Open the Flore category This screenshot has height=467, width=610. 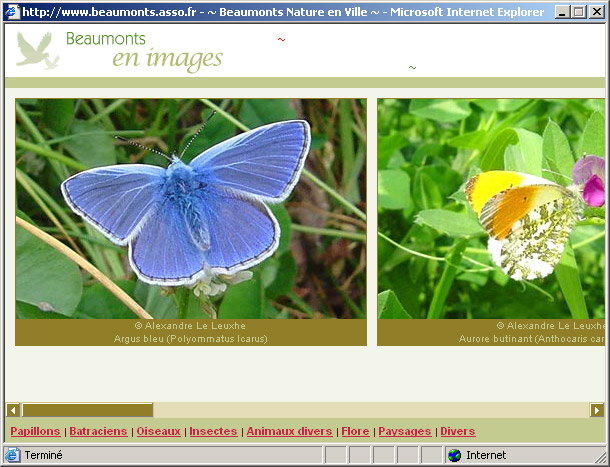(x=355, y=431)
